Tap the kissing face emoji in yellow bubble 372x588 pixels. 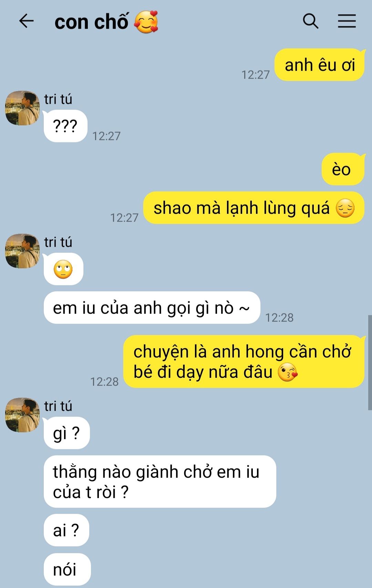point(288,372)
